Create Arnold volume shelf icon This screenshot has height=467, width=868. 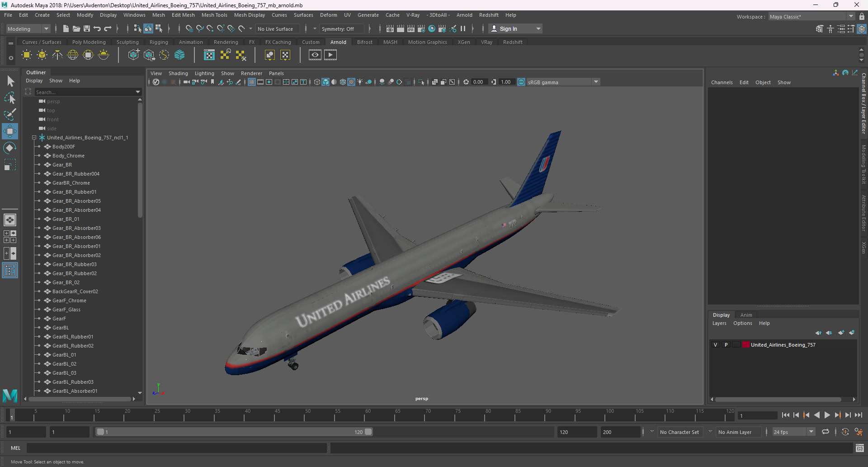click(x=179, y=55)
